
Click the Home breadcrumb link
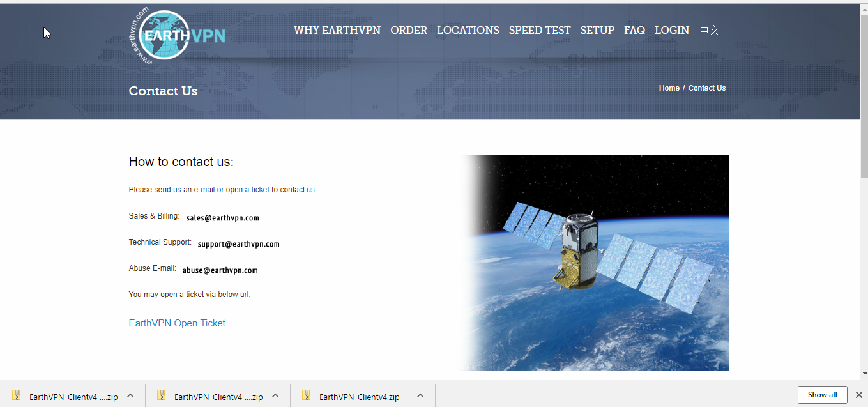[669, 88]
